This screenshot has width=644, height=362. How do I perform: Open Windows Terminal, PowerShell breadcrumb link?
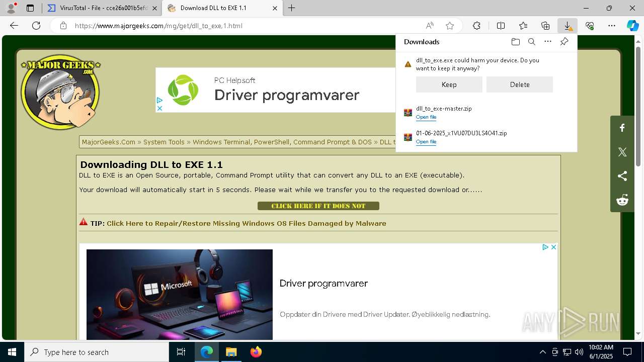[x=282, y=142]
